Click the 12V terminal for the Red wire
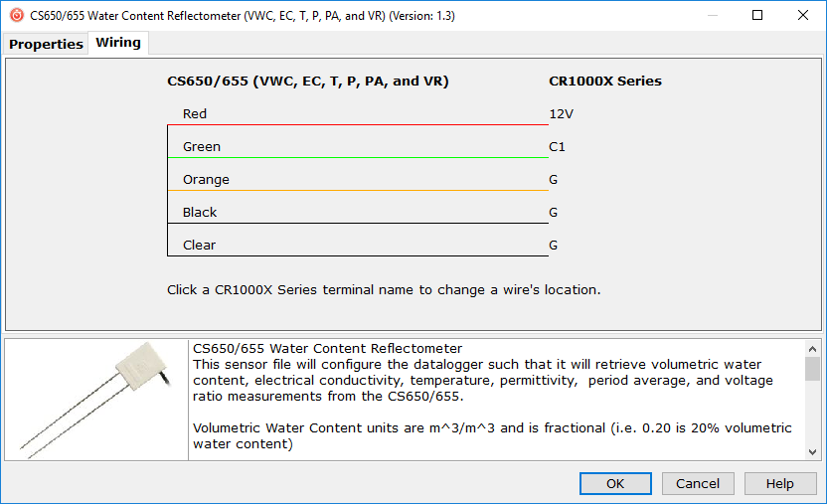This screenshot has height=504, width=827. click(x=561, y=113)
